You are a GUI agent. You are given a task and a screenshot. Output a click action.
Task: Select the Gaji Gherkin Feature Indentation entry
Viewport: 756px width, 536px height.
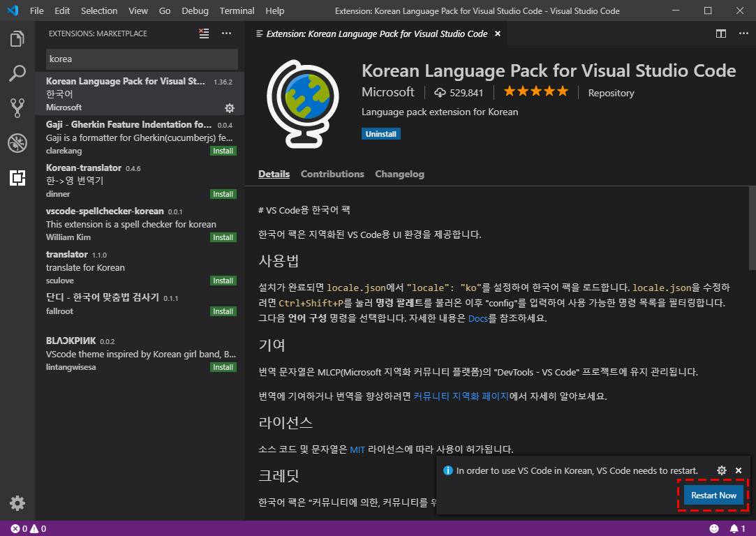(x=140, y=137)
